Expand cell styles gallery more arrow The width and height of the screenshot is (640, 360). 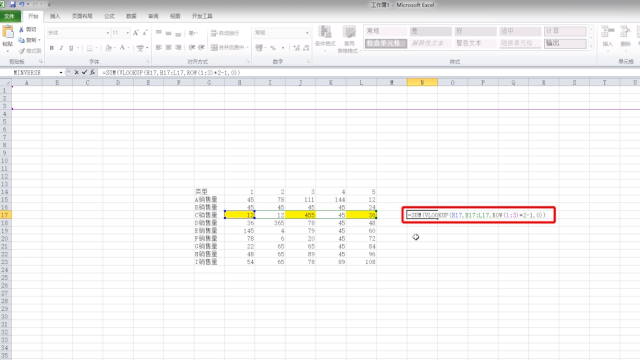tap(591, 46)
